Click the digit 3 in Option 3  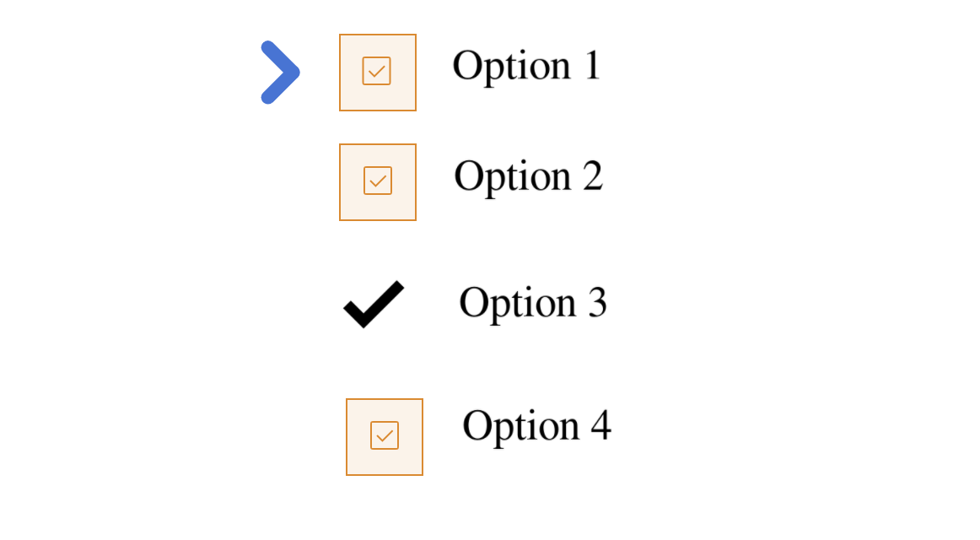(597, 303)
